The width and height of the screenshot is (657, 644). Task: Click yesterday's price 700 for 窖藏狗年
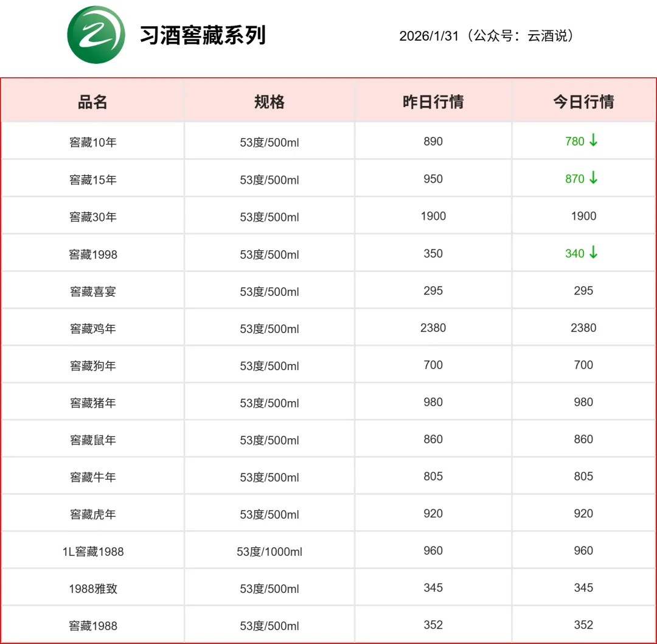(433, 365)
